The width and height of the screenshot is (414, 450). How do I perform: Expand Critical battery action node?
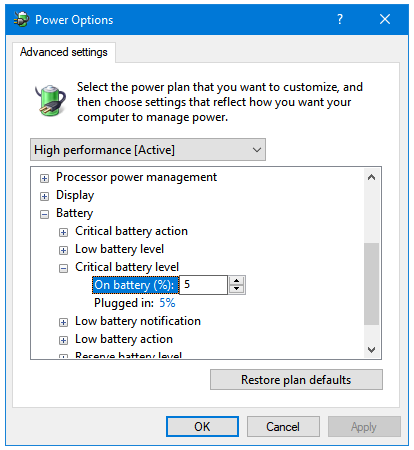pos(63,232)
